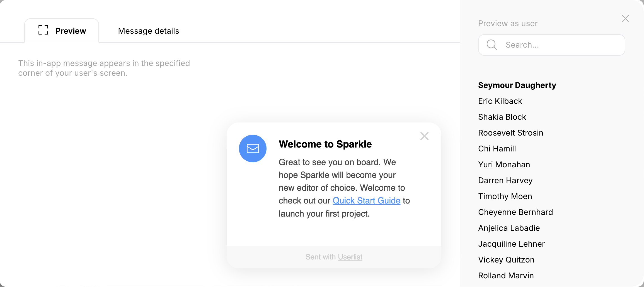The width and height of the screenshot is (644, 287).
Task: Select Roosevelt Strosin from the user list
Action: (x=510, y=133)
